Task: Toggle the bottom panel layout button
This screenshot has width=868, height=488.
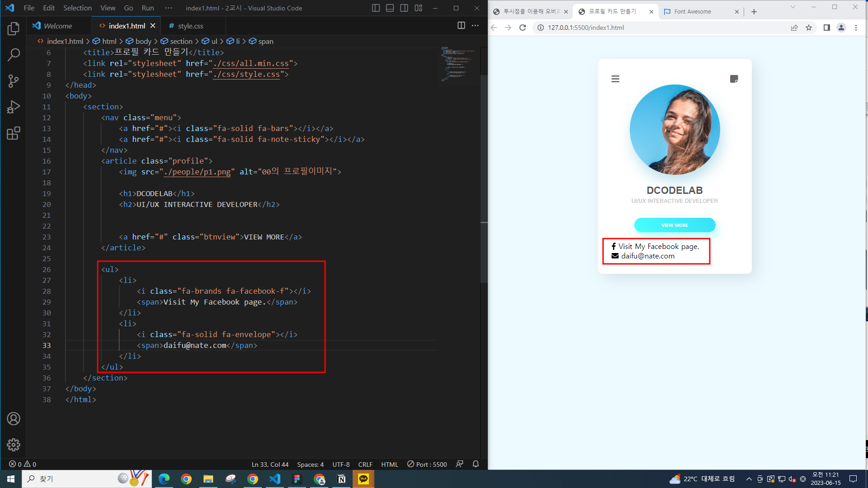Action: coord(390,8)
